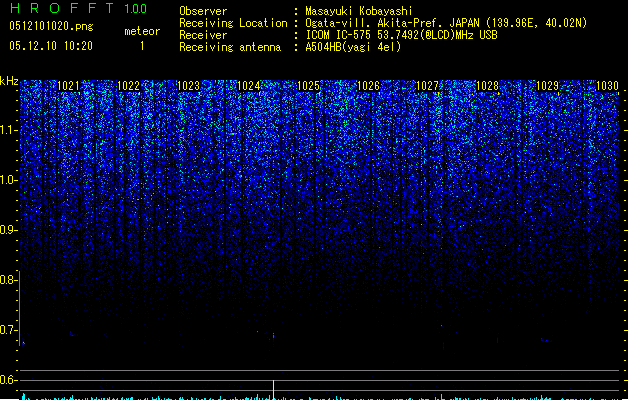Viewport: 629px width, 400px height.
Task: Click the 1025 time marker
Action: coord(308,86)
